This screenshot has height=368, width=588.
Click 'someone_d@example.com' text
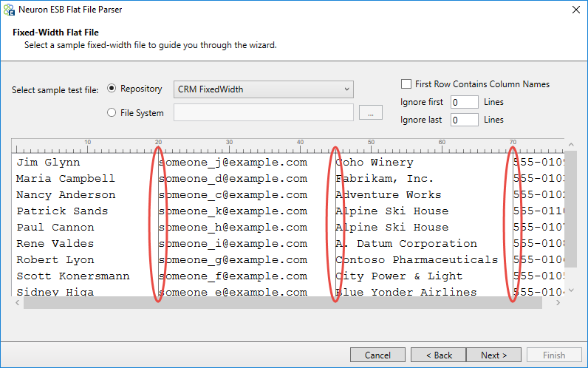coord(233,179)
